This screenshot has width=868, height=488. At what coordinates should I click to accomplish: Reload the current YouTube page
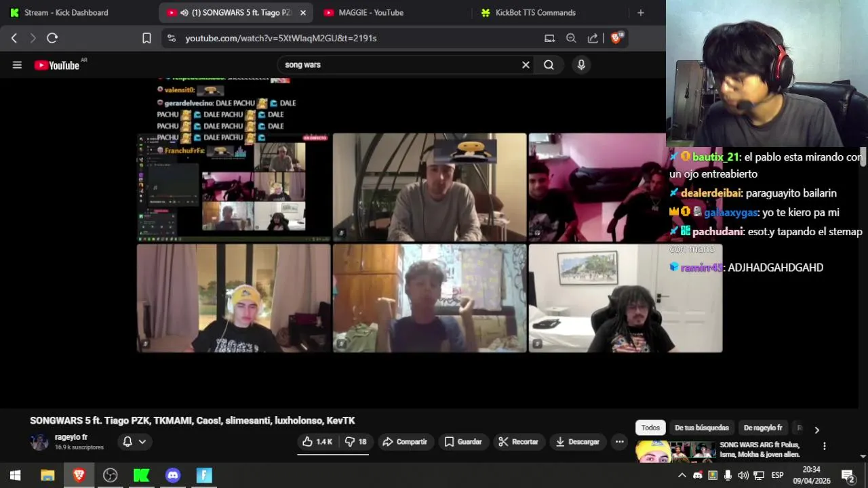tap(52, 38)
